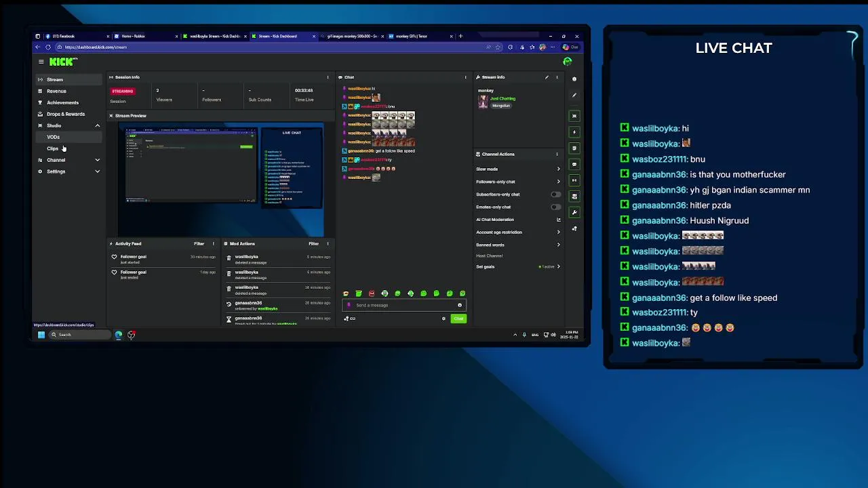Viewport: 868px width, 488px height.
Task: Click the Send a message field
Action: pos(404,305)
